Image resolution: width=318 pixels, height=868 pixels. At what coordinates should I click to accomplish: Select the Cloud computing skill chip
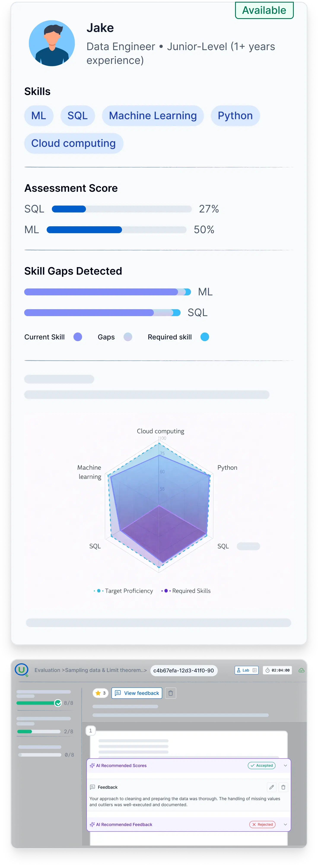pyautogui.click(x=73, y=143)
